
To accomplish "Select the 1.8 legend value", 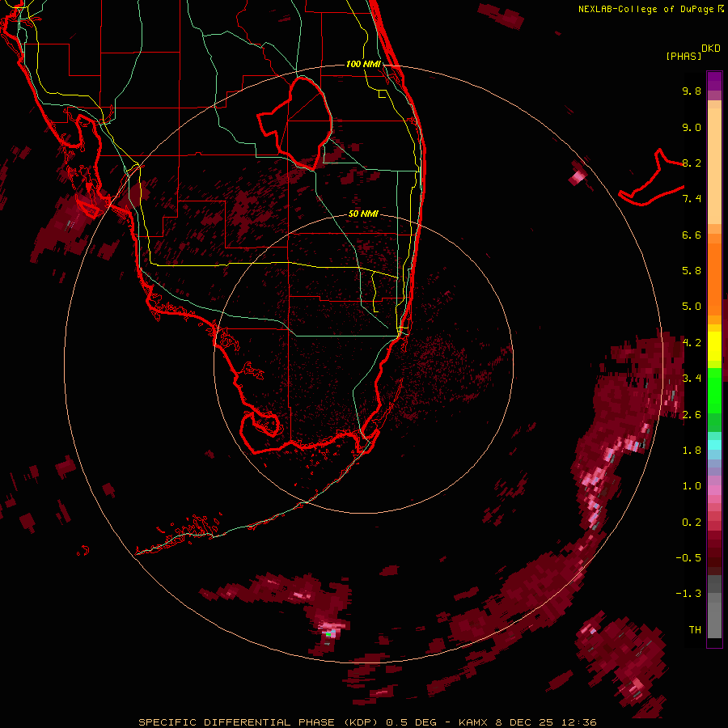I will coord(692,451).
